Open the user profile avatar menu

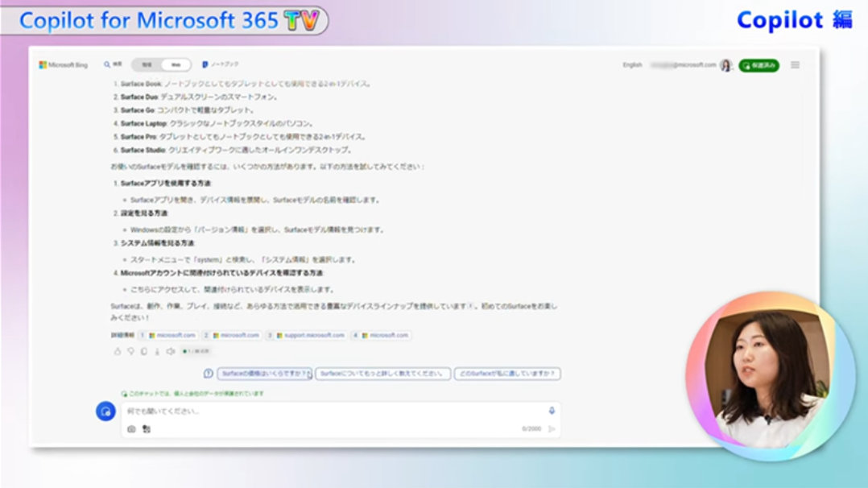pyautogui.click(x=726, y=65)
